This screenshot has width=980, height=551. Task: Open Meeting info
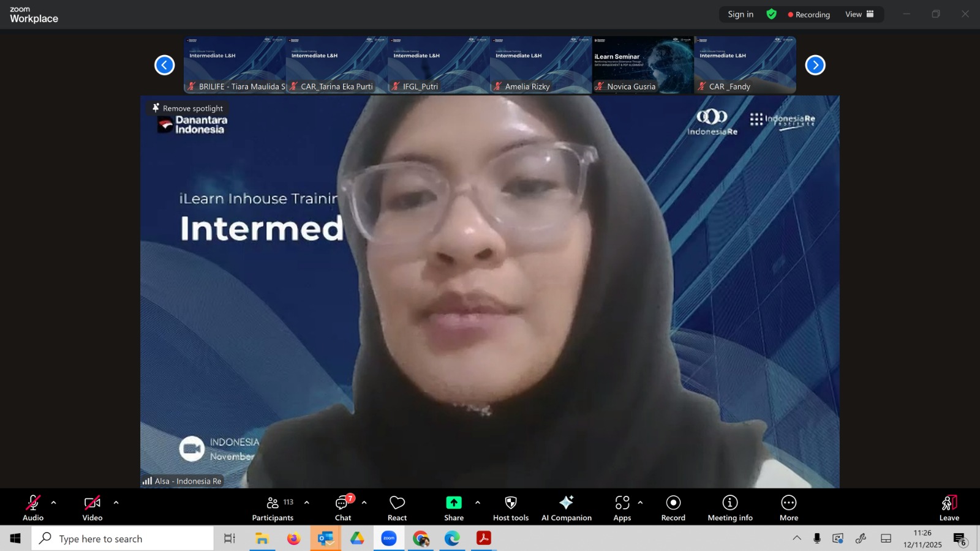tap(729, 508)
